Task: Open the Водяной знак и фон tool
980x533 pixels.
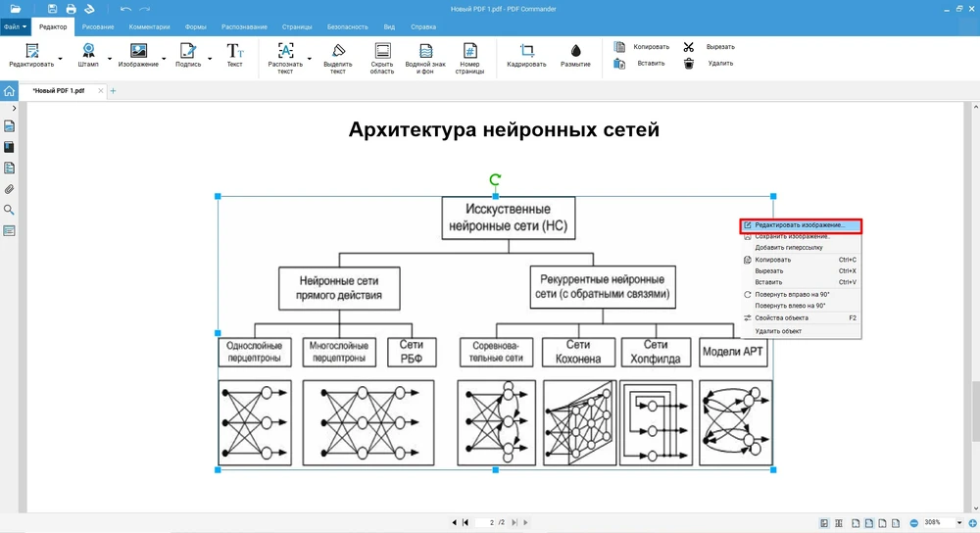Action: pyautogui.click(x=425, y=55)
